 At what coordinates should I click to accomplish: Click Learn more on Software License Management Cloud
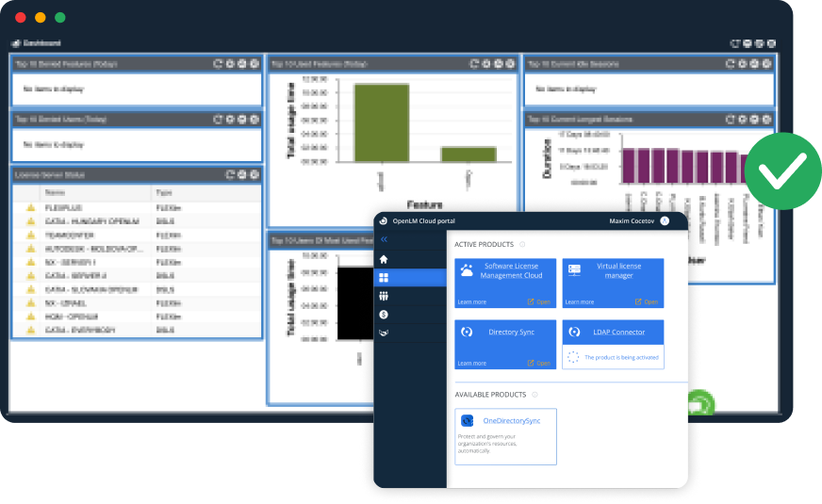(471, 302)
